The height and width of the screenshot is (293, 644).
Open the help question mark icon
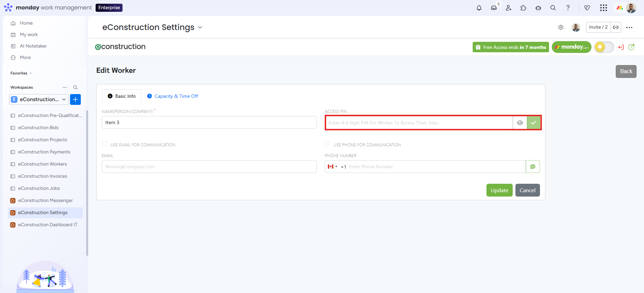[x=568, y=8]
